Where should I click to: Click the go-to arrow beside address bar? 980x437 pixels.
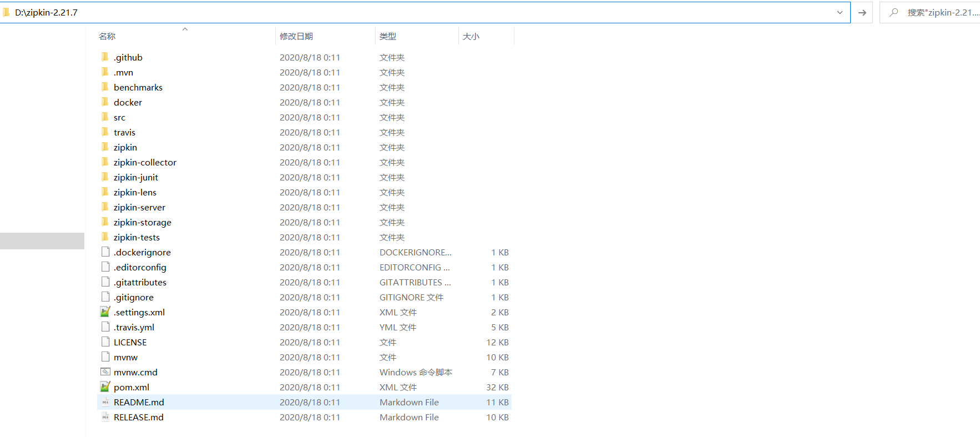[x=862, y=12]
